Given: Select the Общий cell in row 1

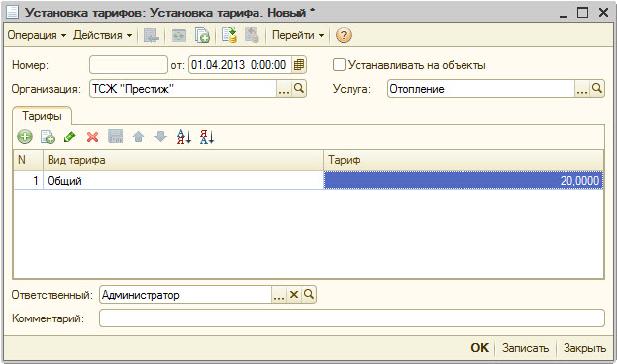Looking at the screenshot, I should (183, 181).
